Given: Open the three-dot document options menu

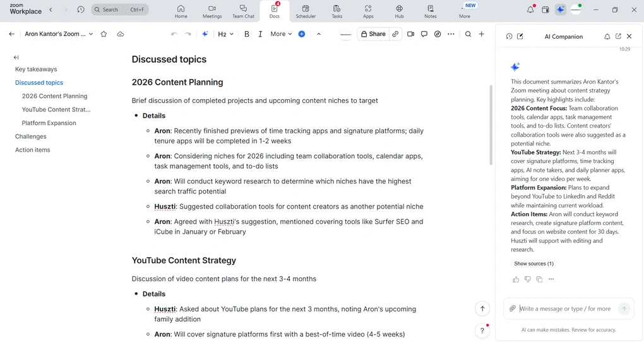Looking at the screenshot, I should pyautogui.click(x=451, y=34).
